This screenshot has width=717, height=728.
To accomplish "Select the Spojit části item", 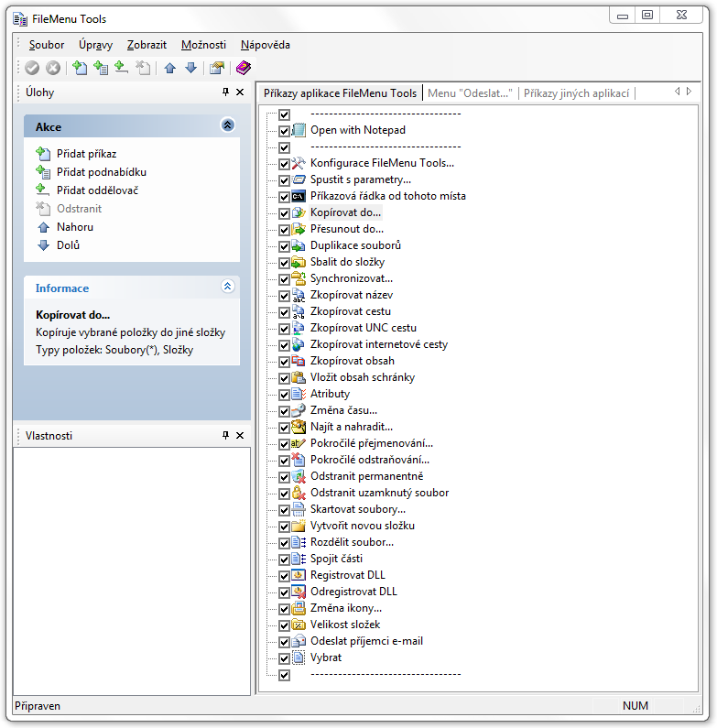I will click(x=336, y=559).
